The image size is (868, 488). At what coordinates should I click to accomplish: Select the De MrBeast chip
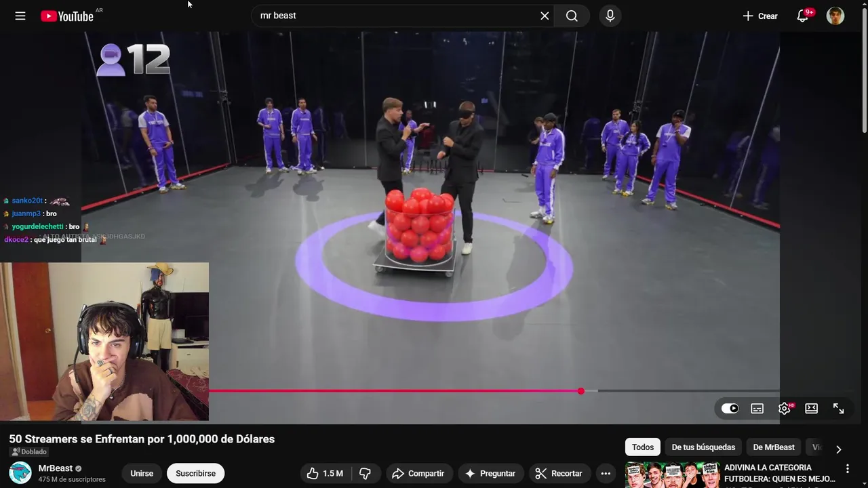tap(774, 447)
